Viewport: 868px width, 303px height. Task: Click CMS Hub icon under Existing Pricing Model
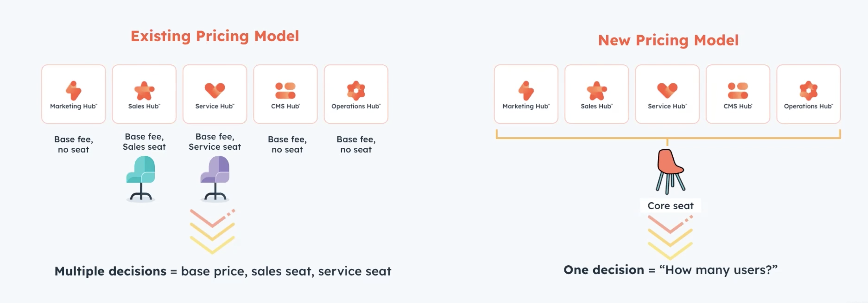point(285,90)
